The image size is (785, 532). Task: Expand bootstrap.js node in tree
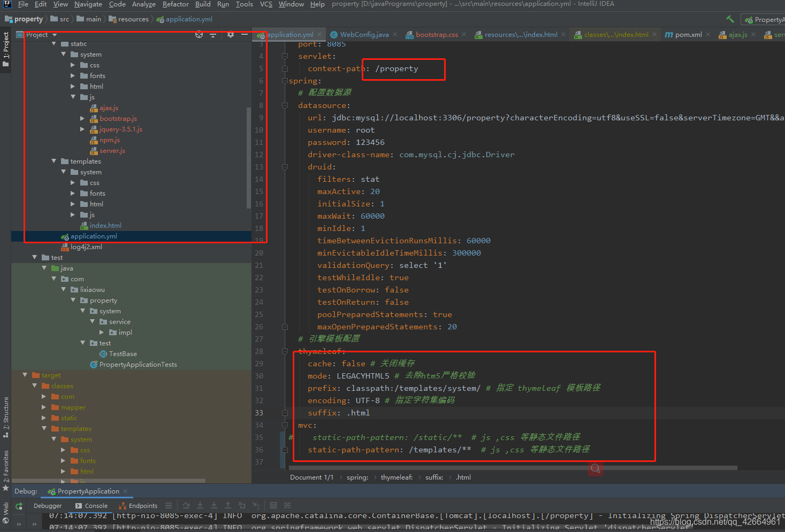click(82, 119)
